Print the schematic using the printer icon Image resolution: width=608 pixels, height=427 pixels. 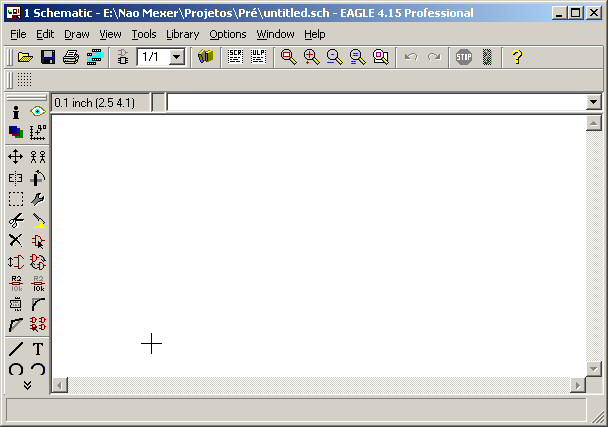tap(71, 57)
